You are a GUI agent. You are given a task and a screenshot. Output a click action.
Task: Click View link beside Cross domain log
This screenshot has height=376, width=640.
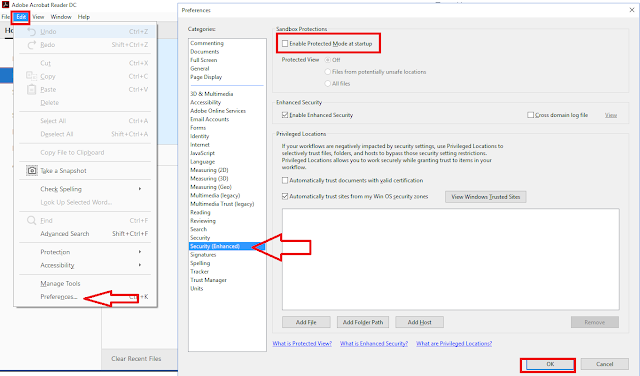click(611, 115)
